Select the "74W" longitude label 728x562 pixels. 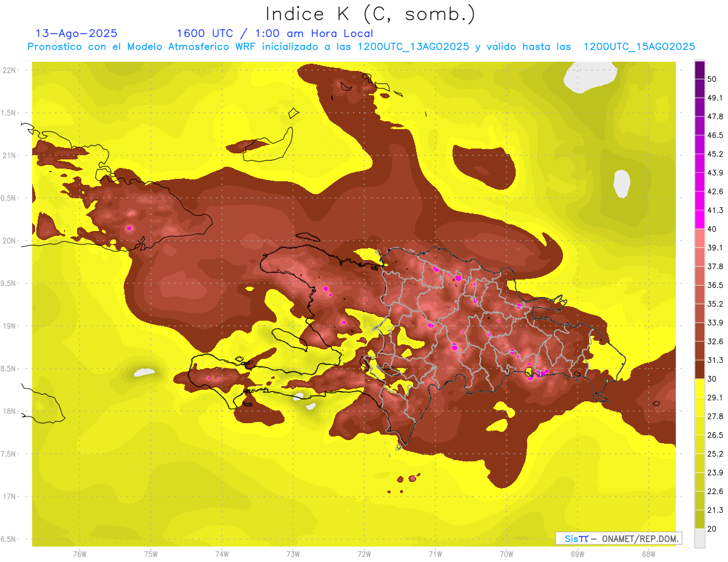click(x=222, y=554)
